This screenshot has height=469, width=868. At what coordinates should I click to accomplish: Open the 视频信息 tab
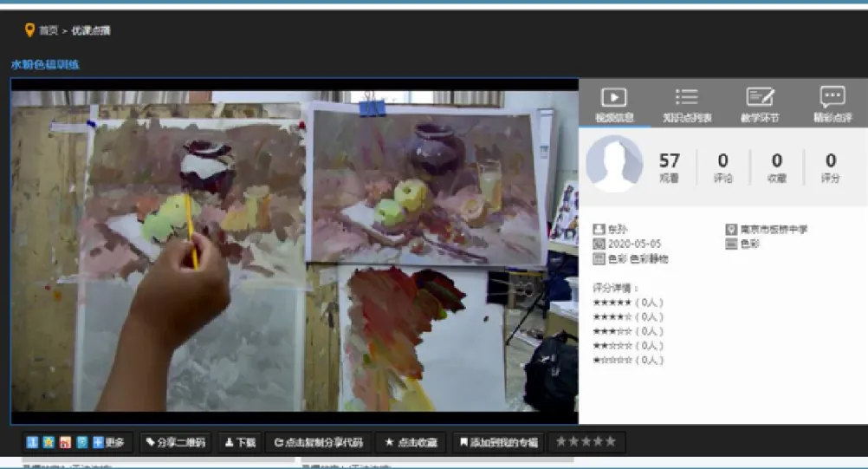tap(614, 103)
